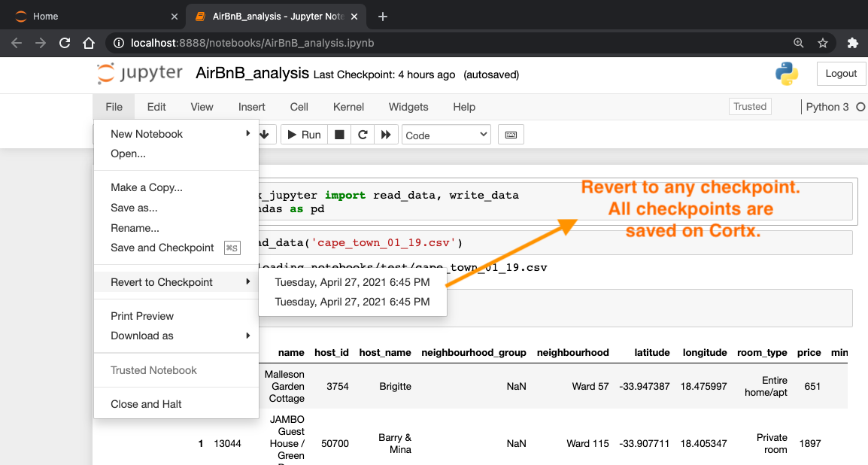
Task: Open the Widgets menu
Action: click(x=408, y=107)
